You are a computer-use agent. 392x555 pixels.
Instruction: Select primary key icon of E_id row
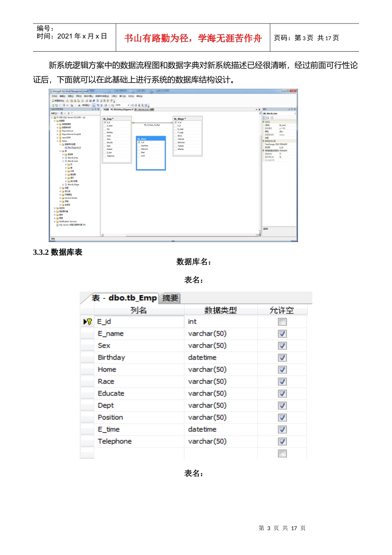(x=87, y=322)
